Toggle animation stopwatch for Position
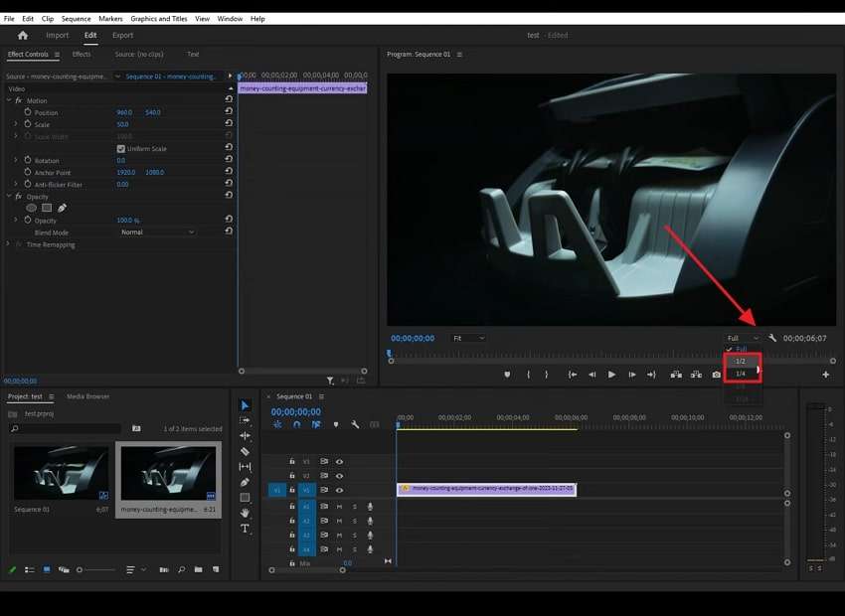845x616 pixels. pos(28,112)
